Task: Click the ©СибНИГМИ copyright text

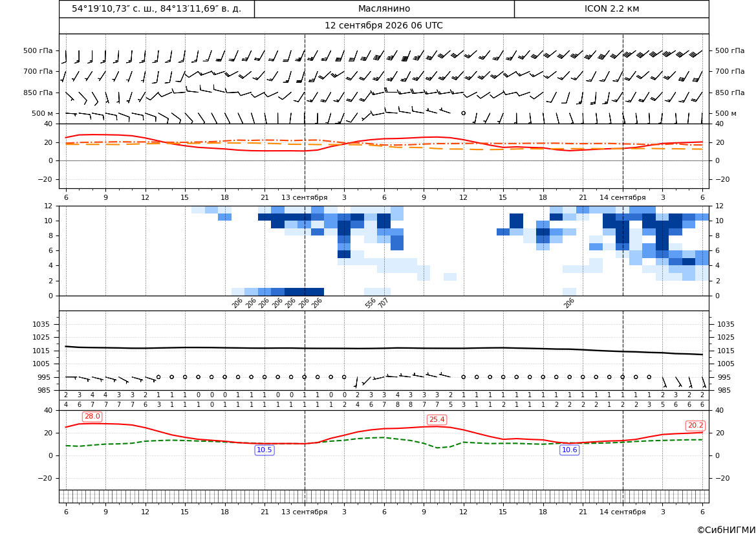Action: (726, 530)
